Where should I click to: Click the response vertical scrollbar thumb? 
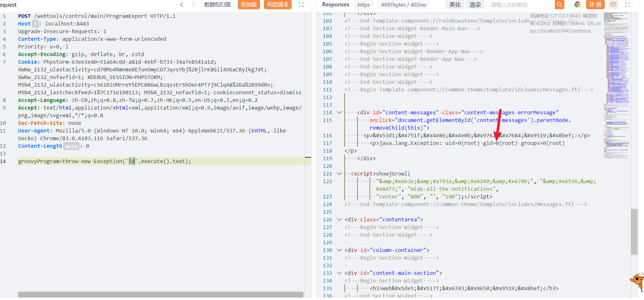(x=634, y=232)
